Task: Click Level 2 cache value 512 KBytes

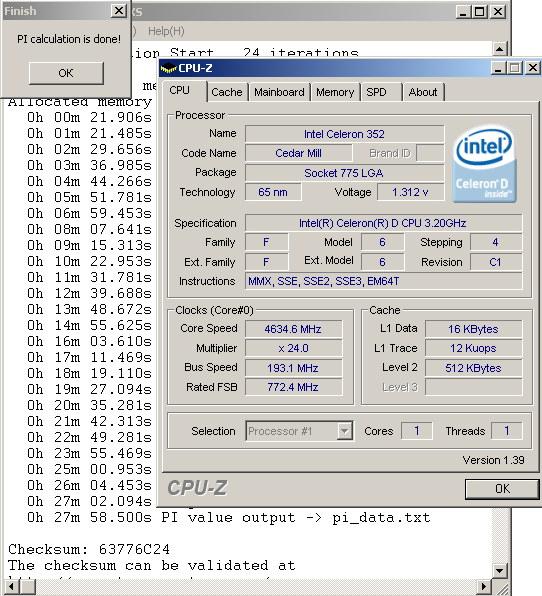Action: coord(473,368)
